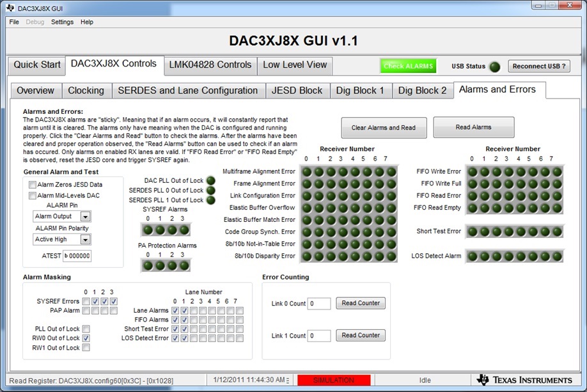587x392 pixels.
Task: Uncheck the RW0 Out of Lock mask box
Action: [x=86, y=338]
